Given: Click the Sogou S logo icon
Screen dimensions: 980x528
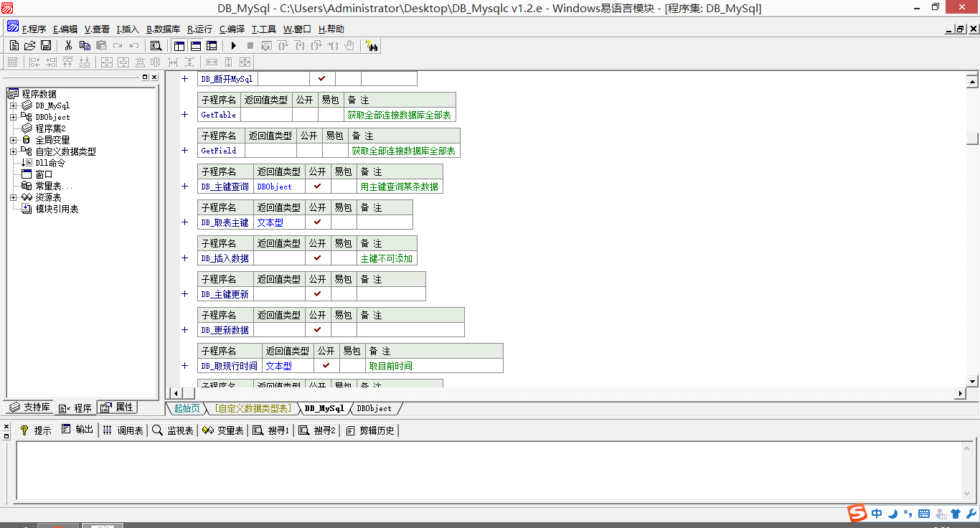Looking at the screenshot, I should pos(857,514).
